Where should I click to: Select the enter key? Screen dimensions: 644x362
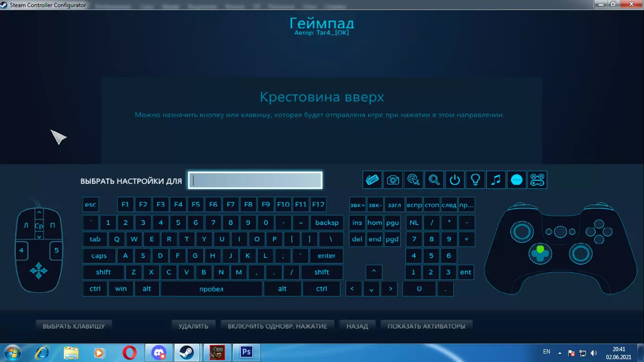pyautogui.click(x=326, y=255)
